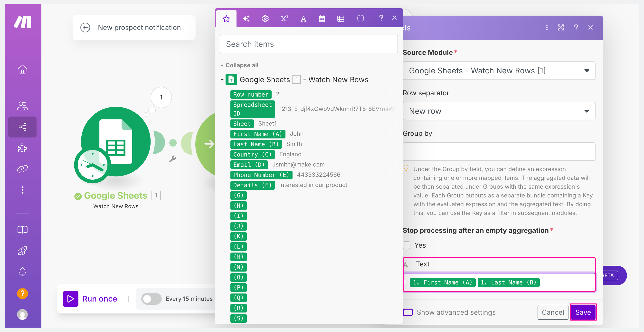This screenshot has width=644, height=332.
Task: Click the Run once button
Action: click(x=90, y=299)
